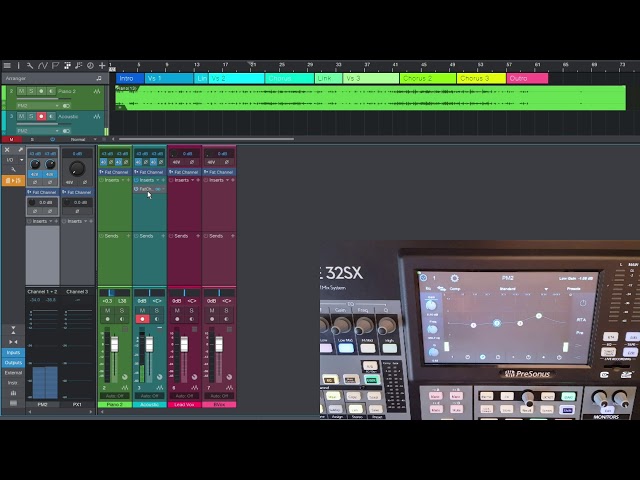Open the marker flag track icon

tap(55, 65)
